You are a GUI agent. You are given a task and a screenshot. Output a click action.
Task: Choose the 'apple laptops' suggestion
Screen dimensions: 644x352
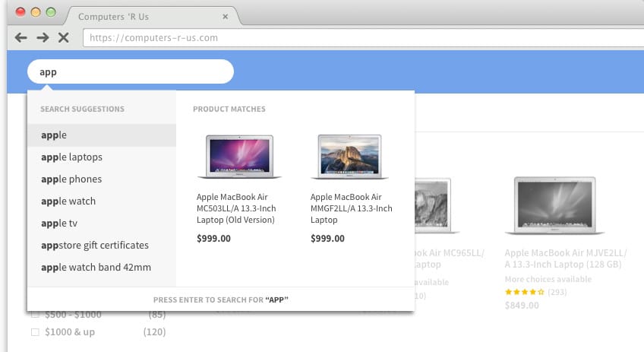(102, 157)
